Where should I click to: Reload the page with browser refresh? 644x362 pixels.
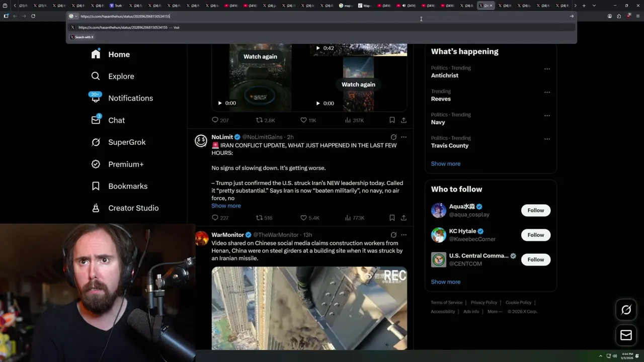pyautogui.click(x=33, y=16)
